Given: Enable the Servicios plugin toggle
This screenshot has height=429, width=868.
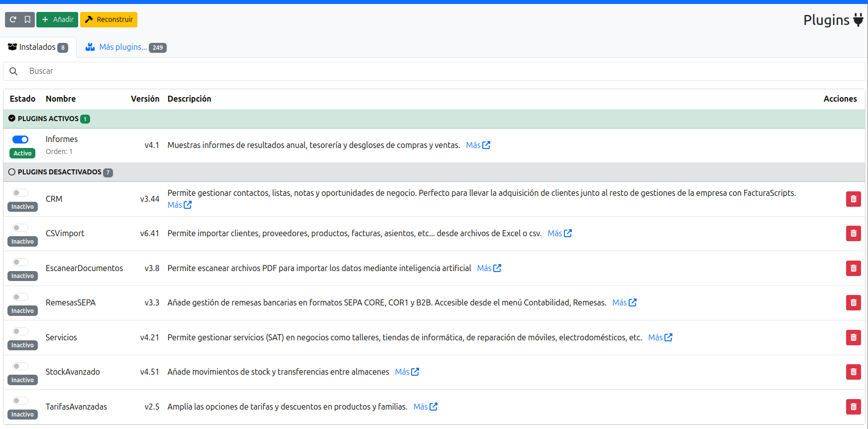Looking at the screenshot, I should pos(20,331).
